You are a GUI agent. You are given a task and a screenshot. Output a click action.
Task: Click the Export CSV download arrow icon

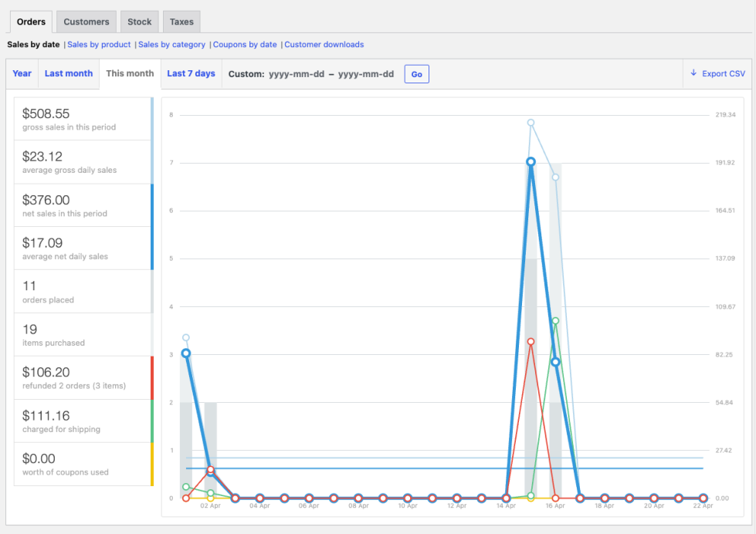[x=693, y=73]
